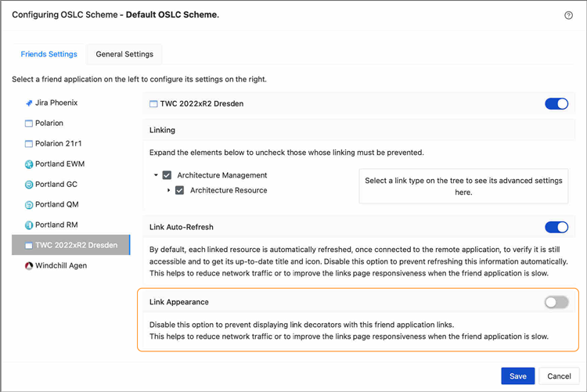Click the Link Auto-Refresh section title
Viewport: 587px width, 392px height.
tap(182, 227)
